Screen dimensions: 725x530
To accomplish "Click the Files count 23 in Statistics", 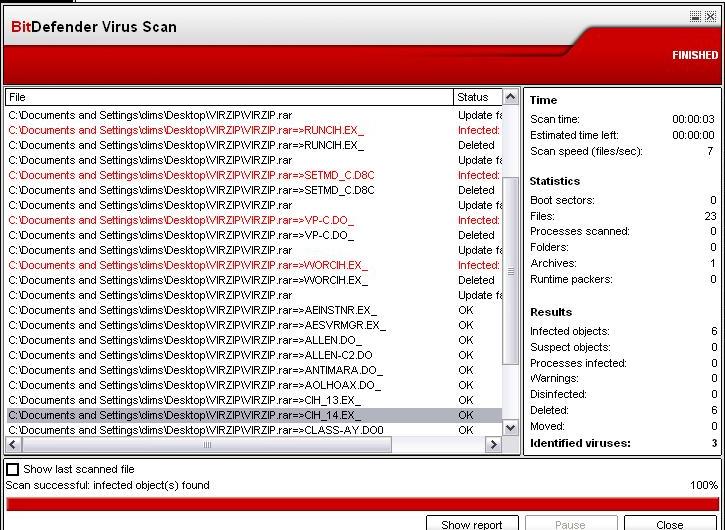I will [711, 216].
